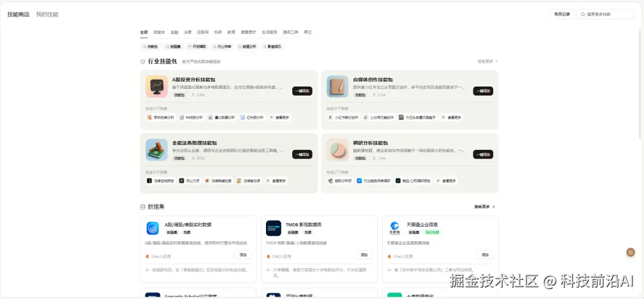The image size is (644, 299).
Task: Open 购买记录 purchase history
Action: 562,14
